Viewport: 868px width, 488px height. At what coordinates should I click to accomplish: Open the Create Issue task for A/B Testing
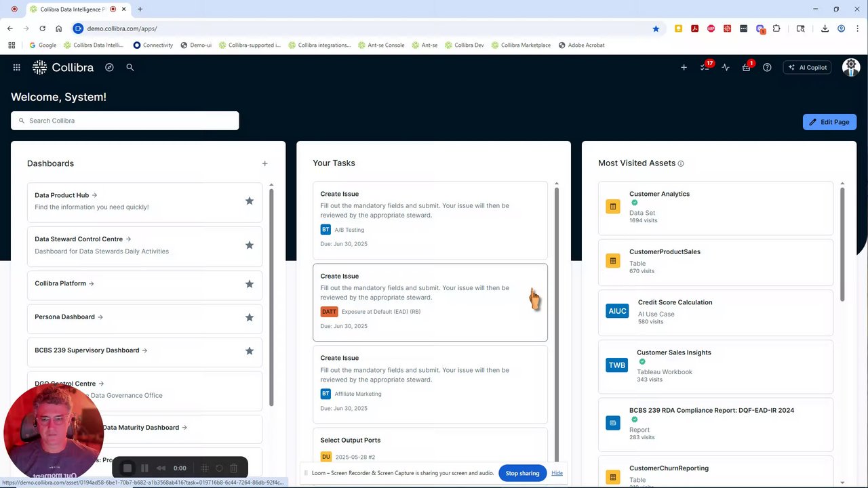pyautogui.click(x=430, y=220)
